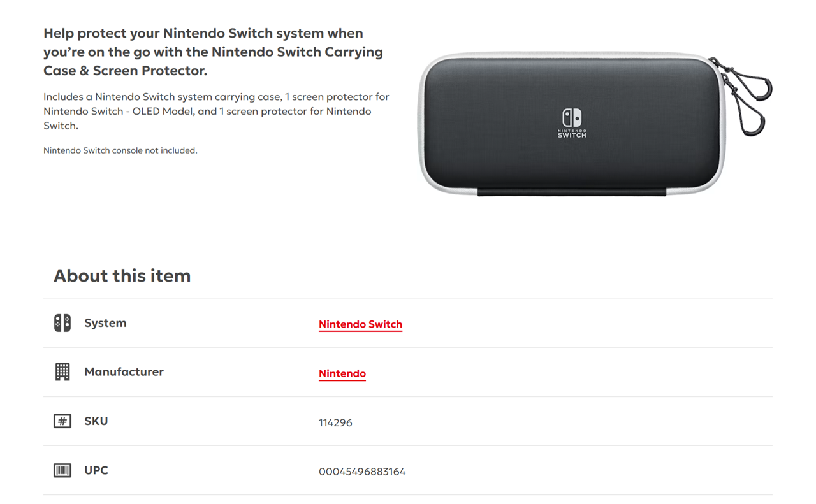Click the 'Includes a Nintendo Switch system' description
816x504 pixels.
tap(216, 111)
